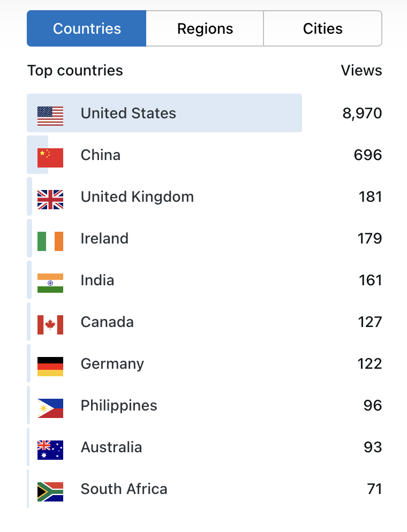Click the Views column header
Screen dimensions: 407x532
pos(361,71)
